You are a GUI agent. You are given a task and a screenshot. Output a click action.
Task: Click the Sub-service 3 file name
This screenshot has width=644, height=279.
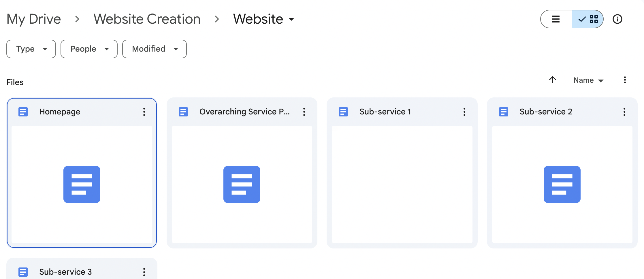tap(65, 272)
